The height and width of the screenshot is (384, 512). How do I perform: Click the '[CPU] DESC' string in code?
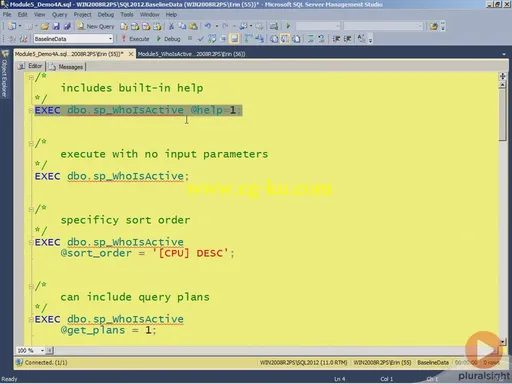point(190,253)
